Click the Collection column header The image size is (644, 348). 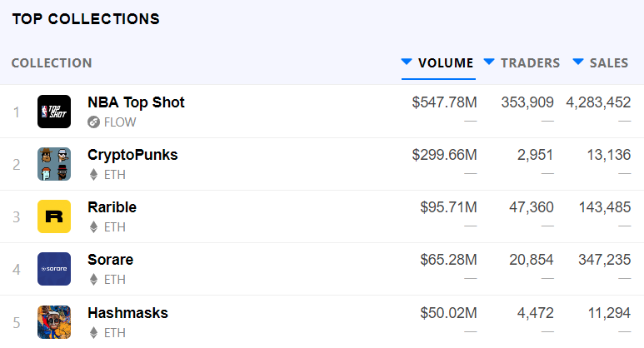pyautogui.click(x=52, y=63)
